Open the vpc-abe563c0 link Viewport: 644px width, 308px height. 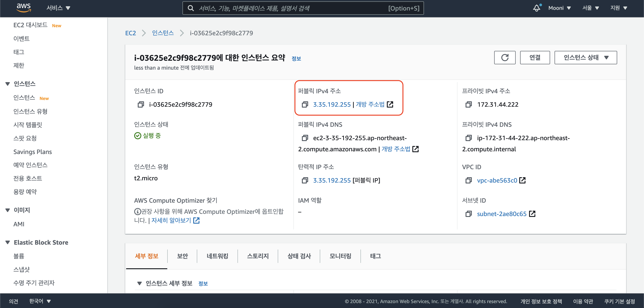497,180
